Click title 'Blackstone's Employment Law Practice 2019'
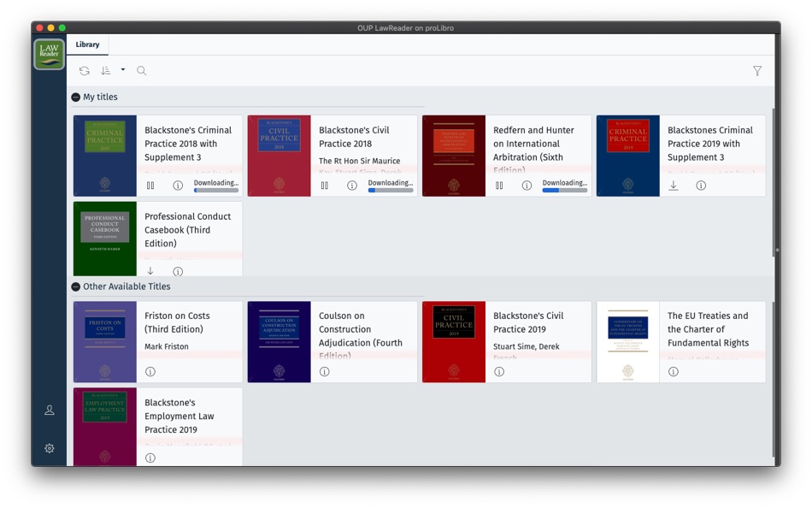The width and height of the screenshot is (812, 508). click(x=179, y=416)
